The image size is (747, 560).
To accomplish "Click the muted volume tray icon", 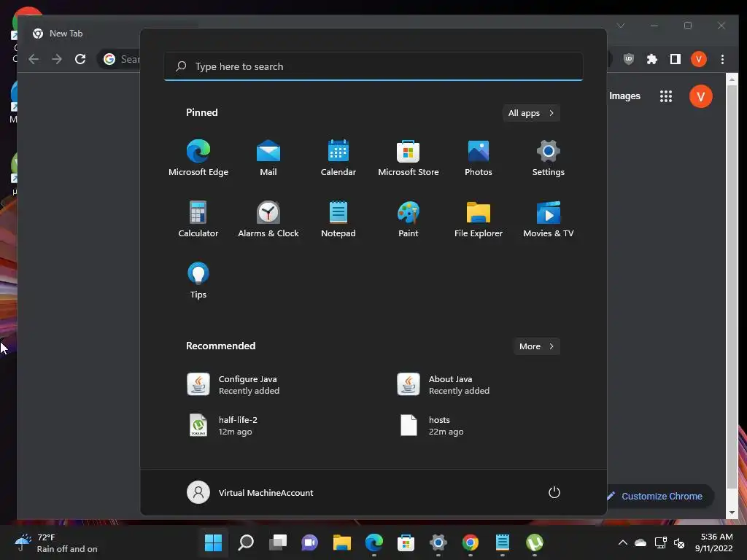I will pos(679,542).
